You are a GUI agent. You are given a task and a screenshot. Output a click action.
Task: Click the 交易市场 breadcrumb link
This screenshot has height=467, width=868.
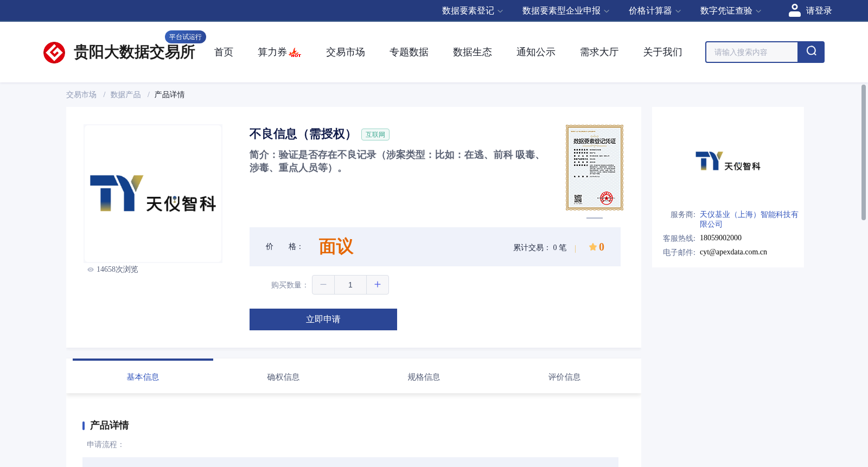point(81,95)
